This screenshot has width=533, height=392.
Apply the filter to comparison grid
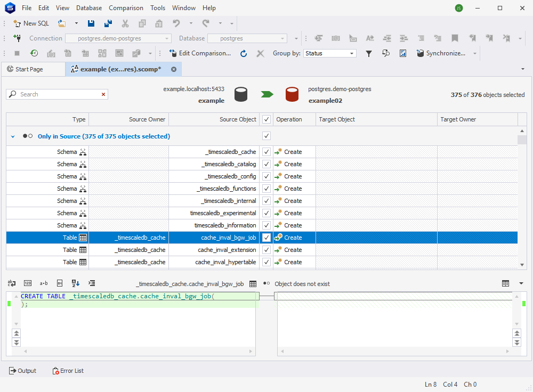[x=369, y=53]
